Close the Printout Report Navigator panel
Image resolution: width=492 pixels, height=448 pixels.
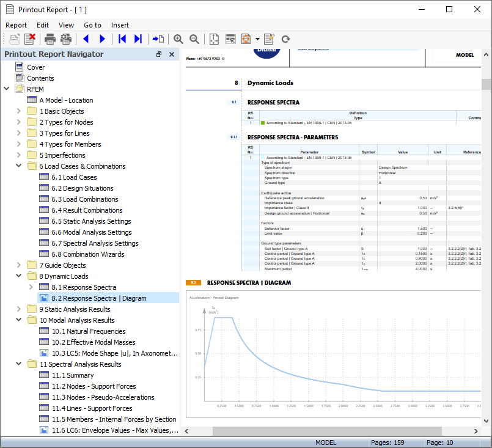(172, 54)
